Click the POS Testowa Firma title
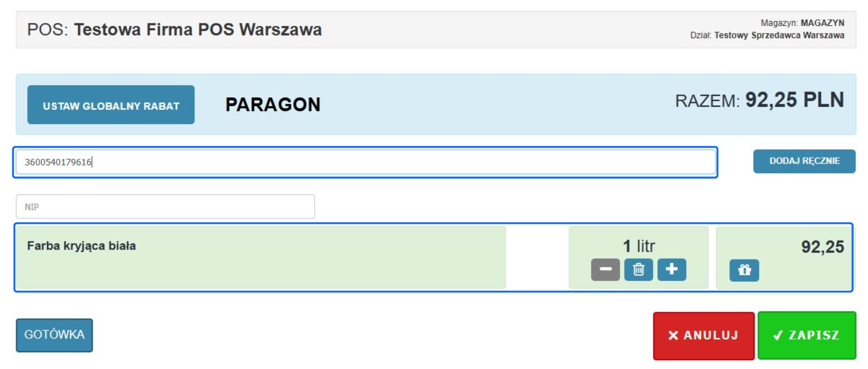This screenshot has width=868, height=369. [174, 30]
